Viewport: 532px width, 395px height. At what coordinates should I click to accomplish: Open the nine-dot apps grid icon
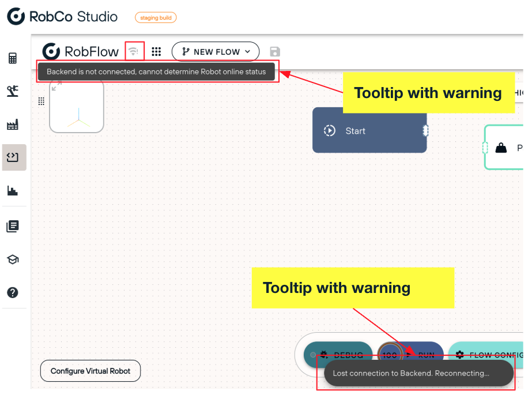156,51
